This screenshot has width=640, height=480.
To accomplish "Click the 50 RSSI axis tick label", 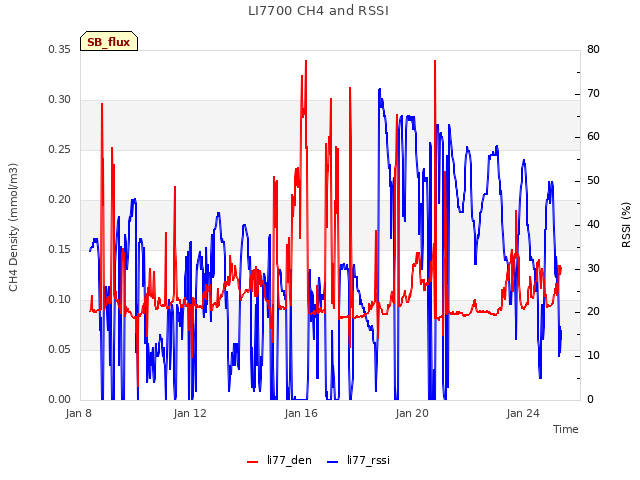I will point(593,181).
